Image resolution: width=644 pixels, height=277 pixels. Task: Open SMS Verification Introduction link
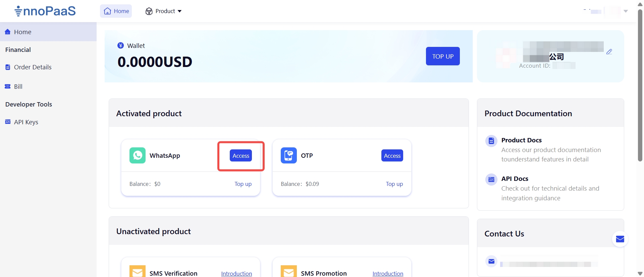(236, 274)
